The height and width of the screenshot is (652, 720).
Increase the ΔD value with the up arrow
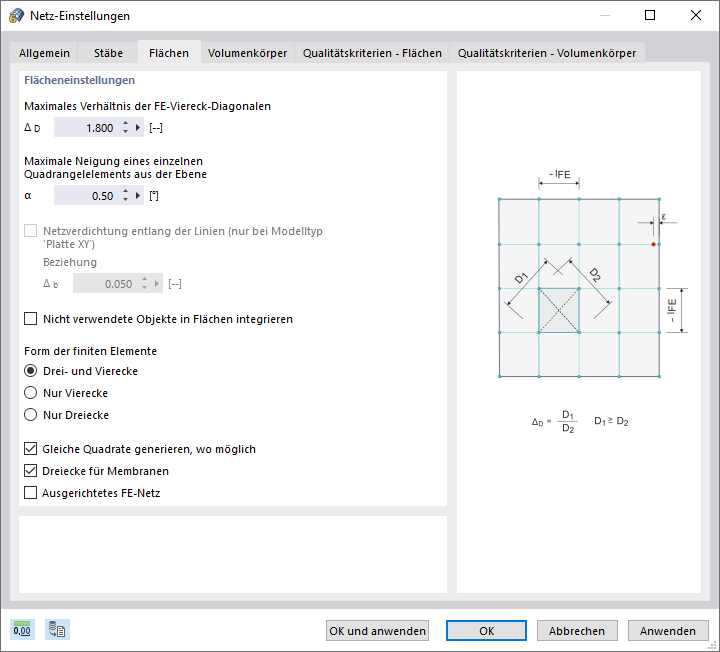click(x=125, y=124)
